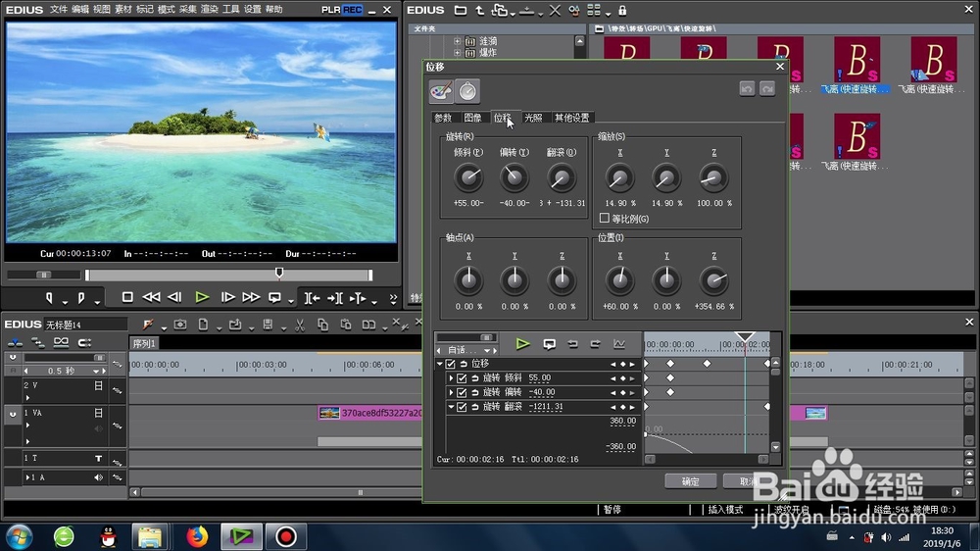Image resolution: width=980 pixels, height=551 pixels.
Task: Open Firefox from the taskbar
Action: 197,536
